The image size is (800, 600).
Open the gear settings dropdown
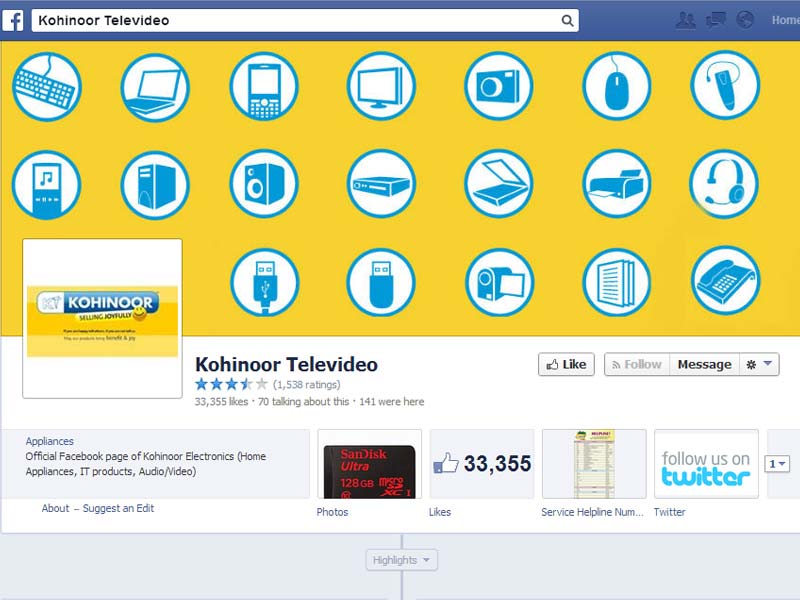coord(759,364)
